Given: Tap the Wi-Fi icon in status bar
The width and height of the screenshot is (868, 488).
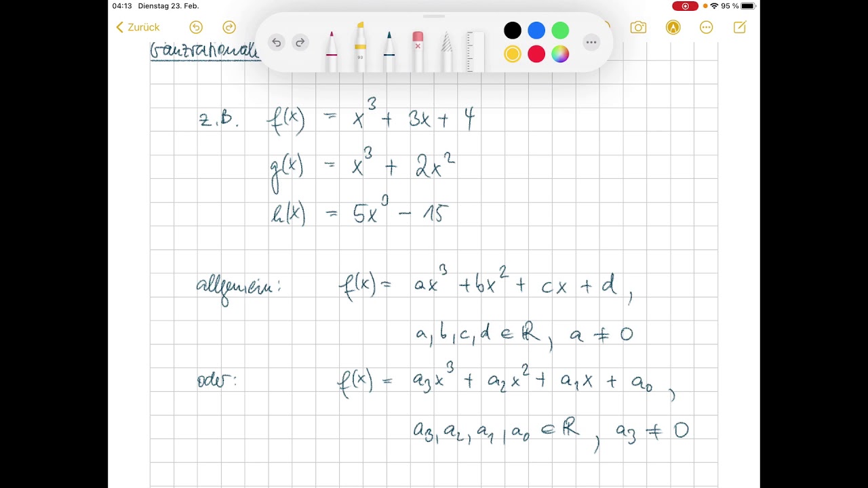Looking at the screenshot, I should [714, 6].
